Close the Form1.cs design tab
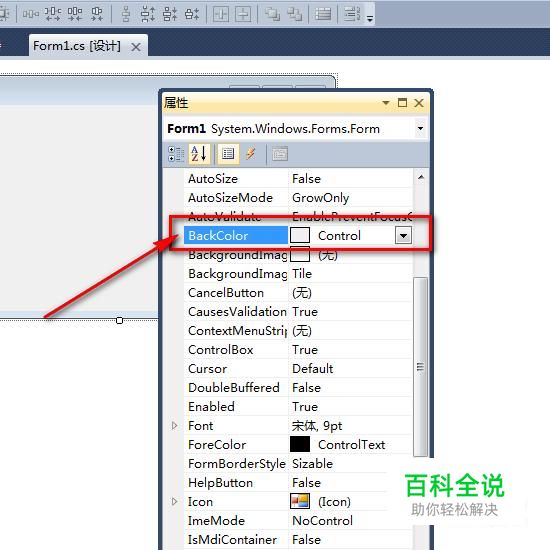 [x=136, y=47]
